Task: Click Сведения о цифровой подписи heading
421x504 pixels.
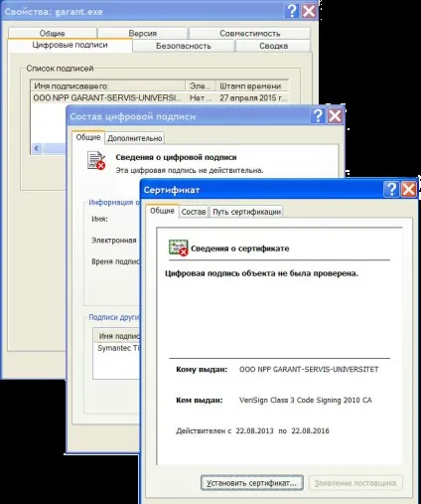Action: click(176, 157)
